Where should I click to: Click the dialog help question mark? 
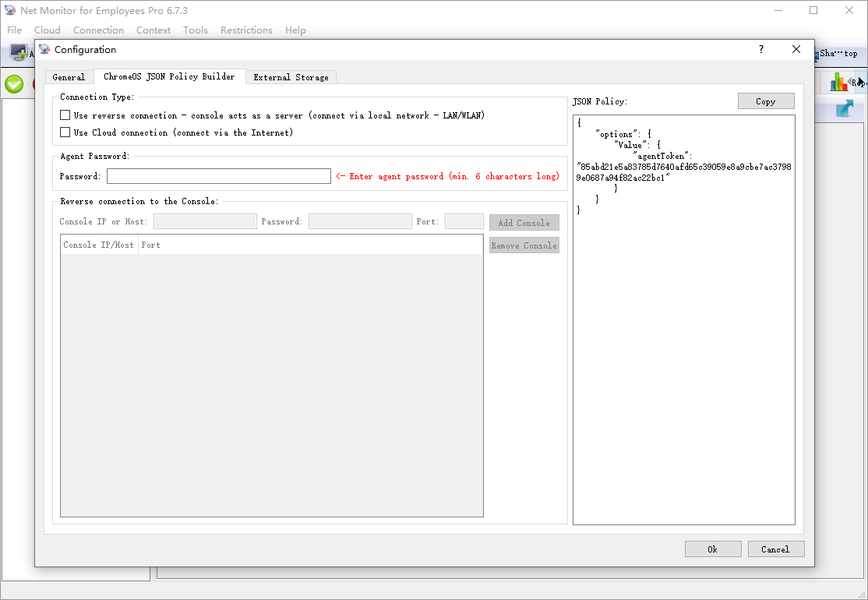(x=761, y=49)
